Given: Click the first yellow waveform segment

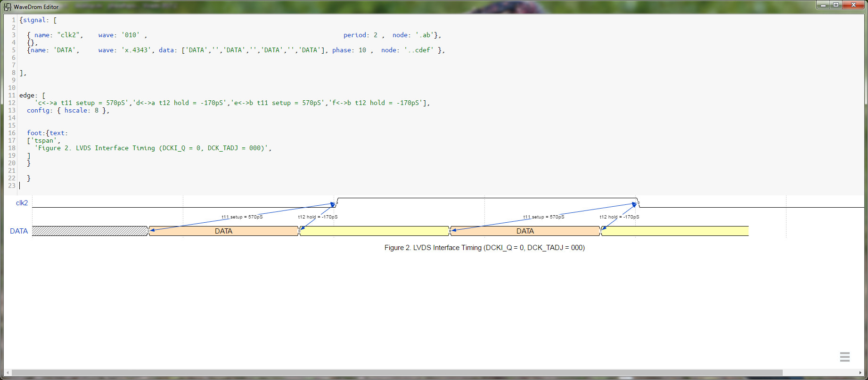Looking at the screenshot, I should click(x=374, y=231).
